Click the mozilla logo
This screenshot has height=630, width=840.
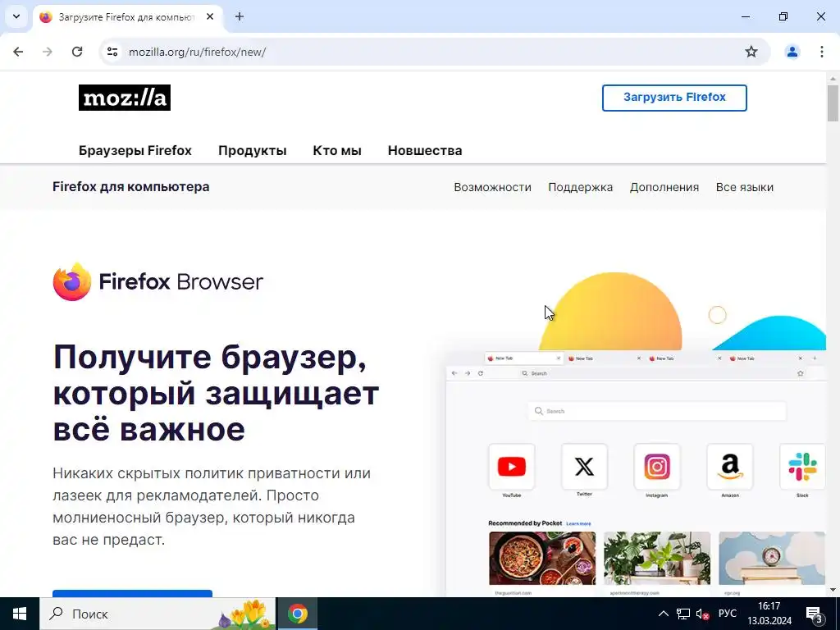(125, 98)
